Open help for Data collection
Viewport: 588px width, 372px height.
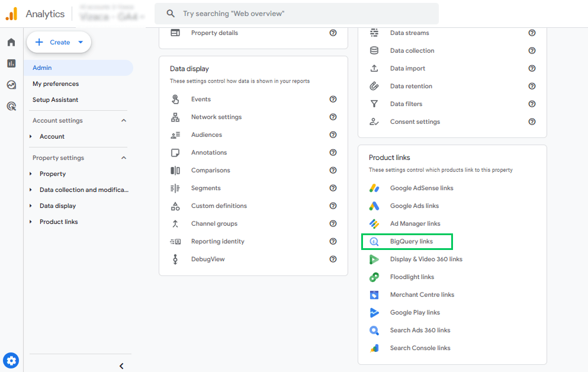[x=532, y=50]
